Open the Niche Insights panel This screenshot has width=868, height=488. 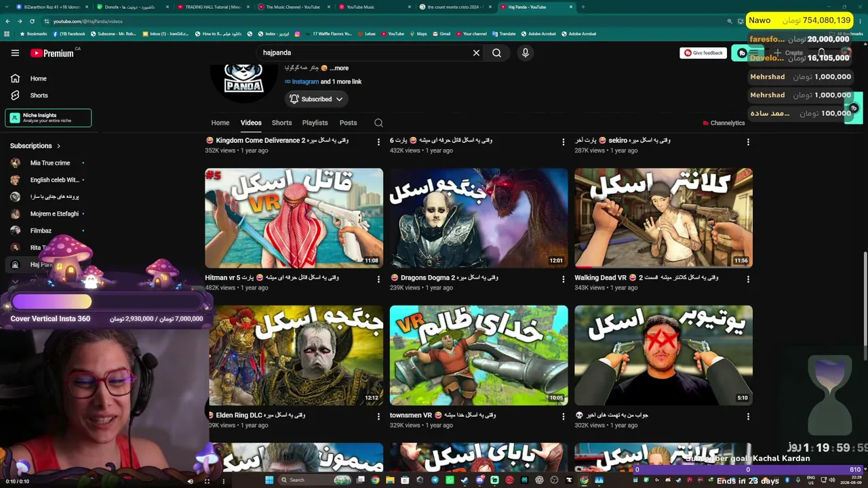tap(48, 118)
